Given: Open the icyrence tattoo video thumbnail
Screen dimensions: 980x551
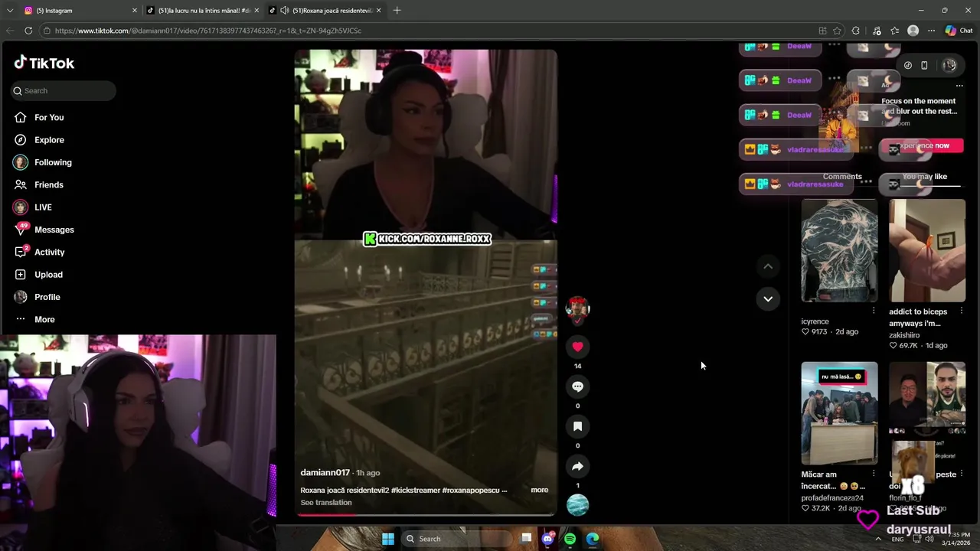Looking at the screenshot, I should (x=839, y=251).
